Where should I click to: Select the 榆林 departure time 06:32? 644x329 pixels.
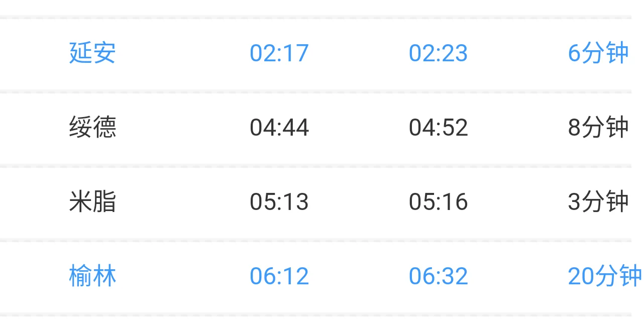(x=438, y=276)
